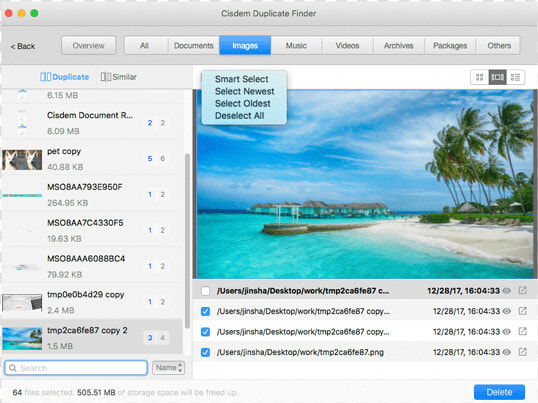Viewport: 538px width, 403px height.
Task: Click the macOS green fullscreen window button
Action: (x=34, y=13)
